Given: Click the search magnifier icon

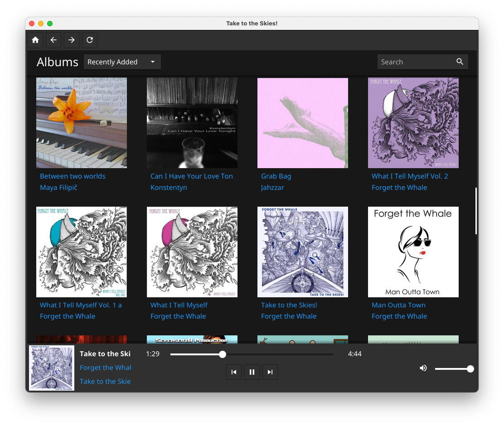Looking at the screenshot, I should point(460,62).
